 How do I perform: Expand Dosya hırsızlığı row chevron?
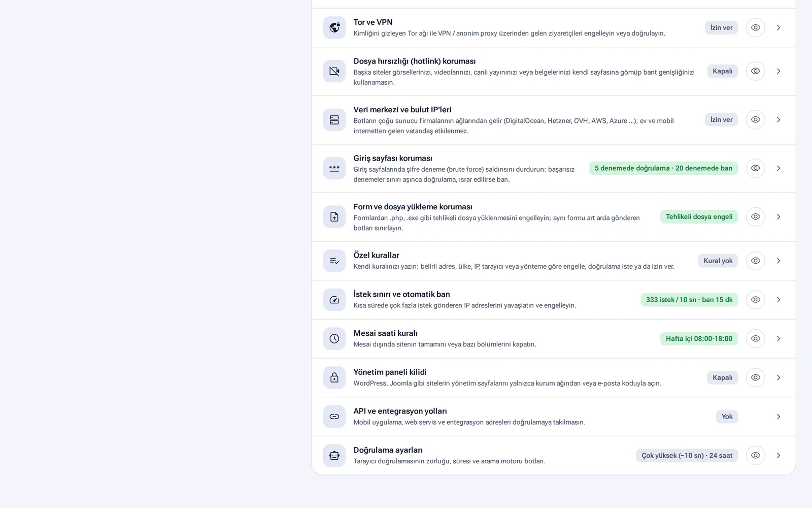coord(779,71)
